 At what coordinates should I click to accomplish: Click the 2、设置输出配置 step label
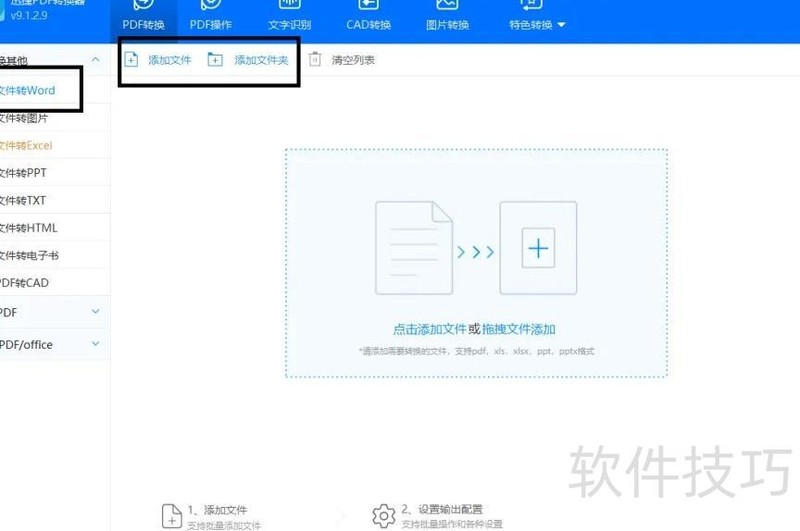tap(442, 509)
